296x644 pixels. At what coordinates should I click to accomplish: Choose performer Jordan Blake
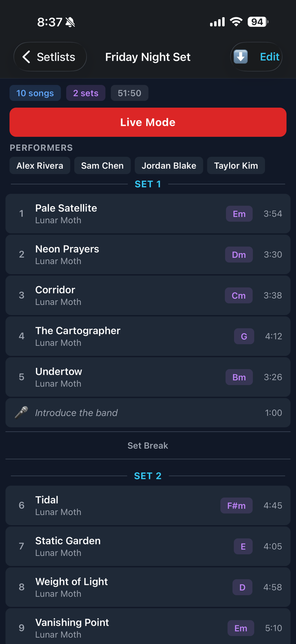(169, 166)
